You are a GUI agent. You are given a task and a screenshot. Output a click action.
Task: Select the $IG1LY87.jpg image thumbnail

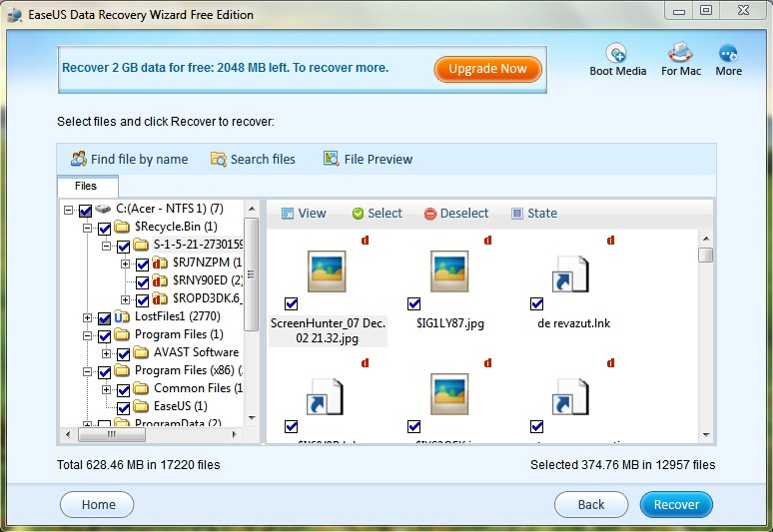(449, 271)
